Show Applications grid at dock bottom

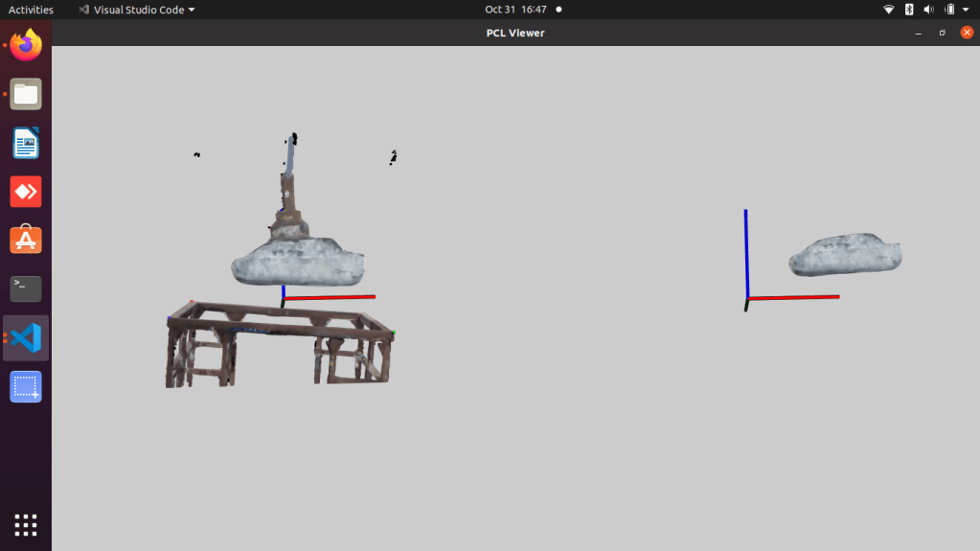(x=26, y=524)
